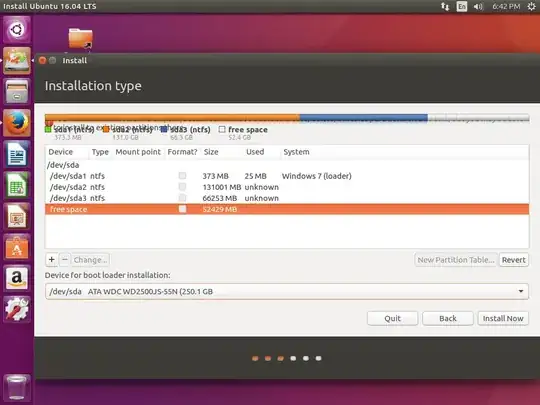Add new partition with plus button

(x=52, y=260)
